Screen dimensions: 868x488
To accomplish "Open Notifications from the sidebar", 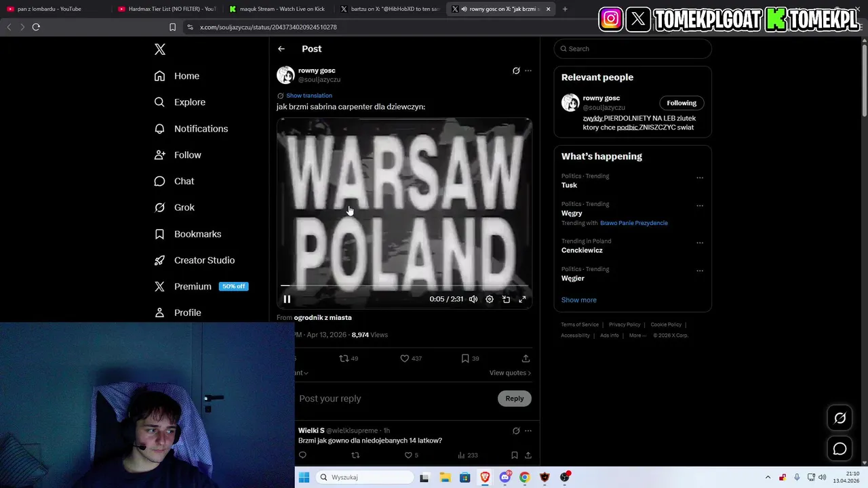I will coord(191,129).
